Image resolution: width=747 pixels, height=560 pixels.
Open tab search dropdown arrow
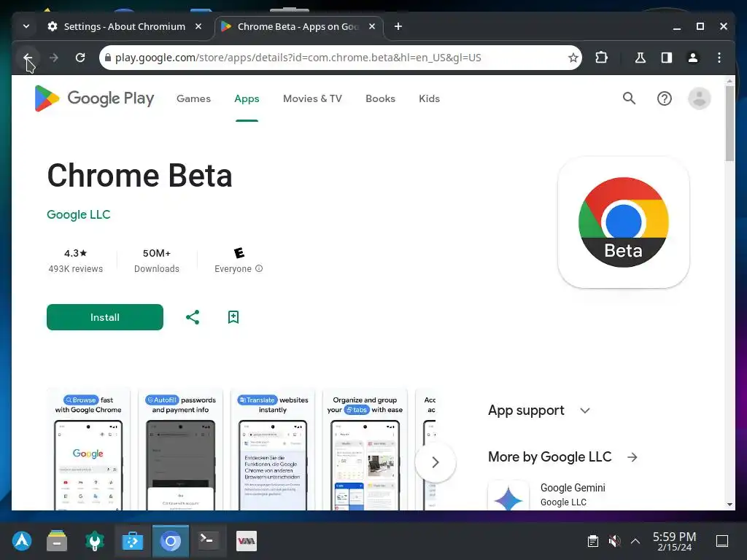26,26
